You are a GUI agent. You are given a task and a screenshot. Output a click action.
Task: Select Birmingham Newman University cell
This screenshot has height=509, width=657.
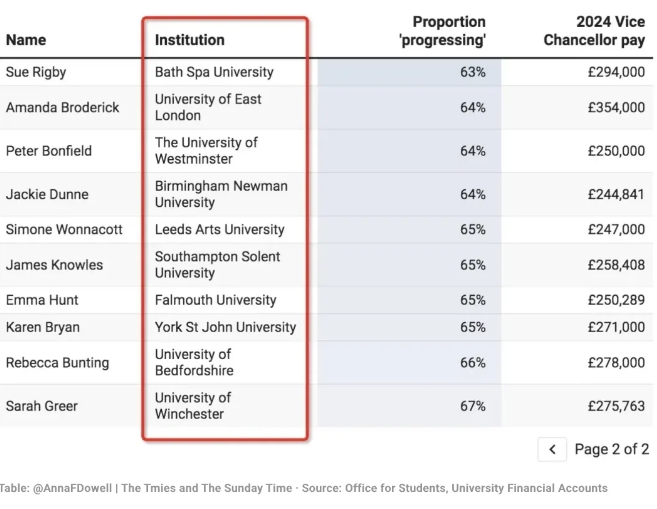(221, 194)
